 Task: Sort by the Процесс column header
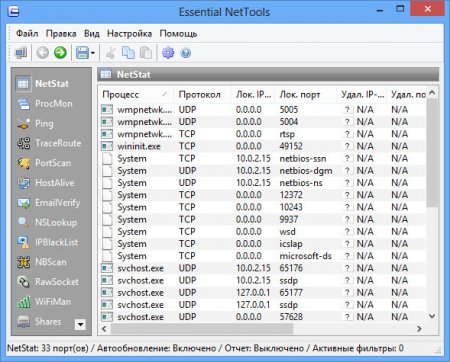click(x=136, y=95)
